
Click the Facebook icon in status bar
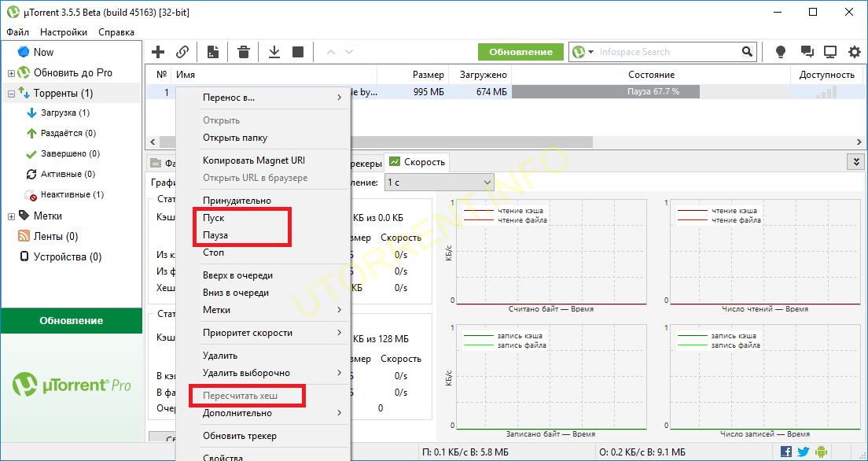(x=786, y=451)
